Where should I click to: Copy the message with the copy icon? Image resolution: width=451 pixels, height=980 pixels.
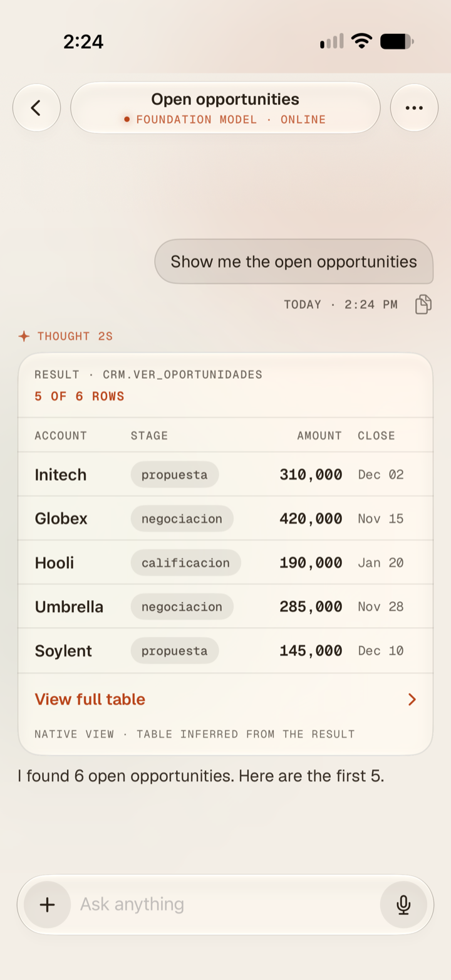point(423,304)
